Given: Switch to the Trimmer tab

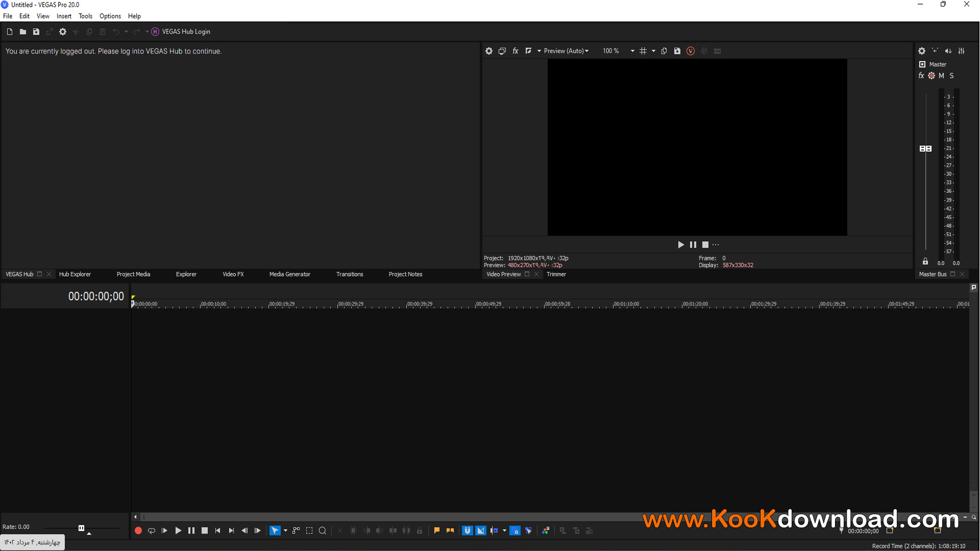Looking at the screenshot, I should pos(556,274).
